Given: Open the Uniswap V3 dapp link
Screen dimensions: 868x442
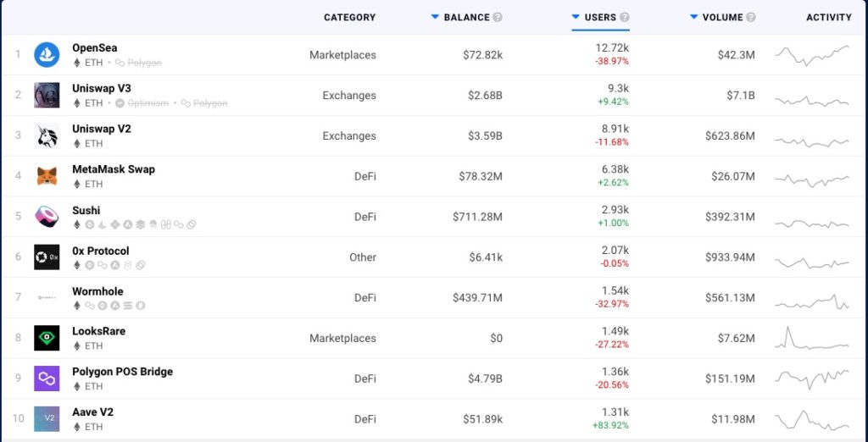Looking at the screenshot, I should coord(102,89).
